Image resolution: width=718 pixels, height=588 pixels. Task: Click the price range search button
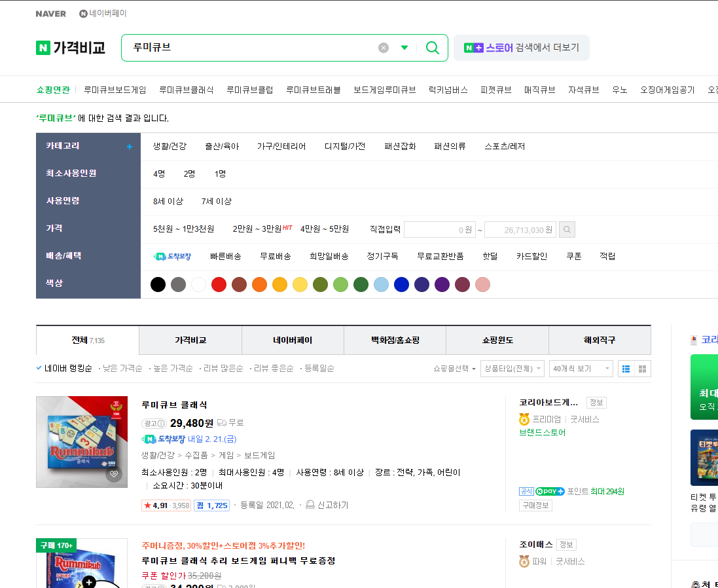[x=567, y=229]
